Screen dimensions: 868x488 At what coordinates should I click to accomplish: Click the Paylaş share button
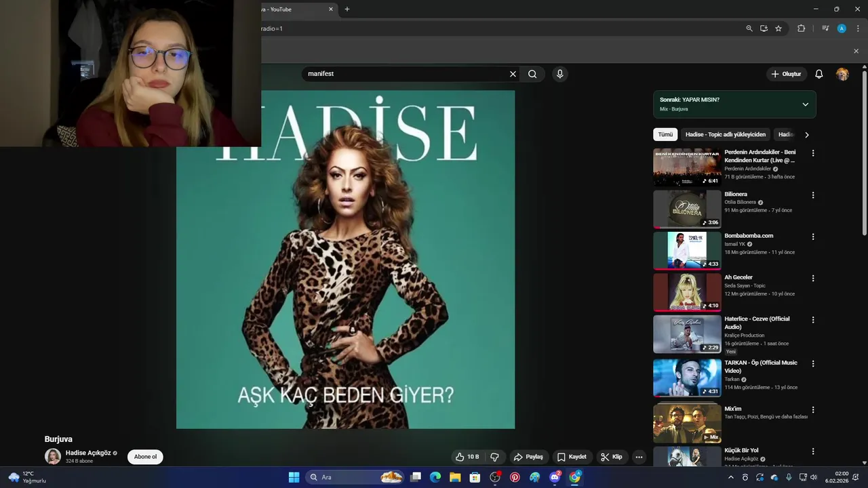528,457
